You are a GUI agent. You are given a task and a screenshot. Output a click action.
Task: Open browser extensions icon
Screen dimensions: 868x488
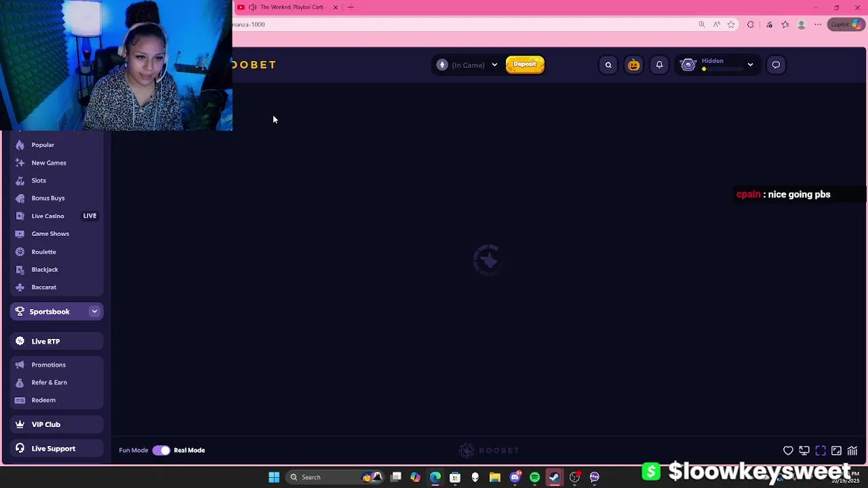tap(751, 24)
